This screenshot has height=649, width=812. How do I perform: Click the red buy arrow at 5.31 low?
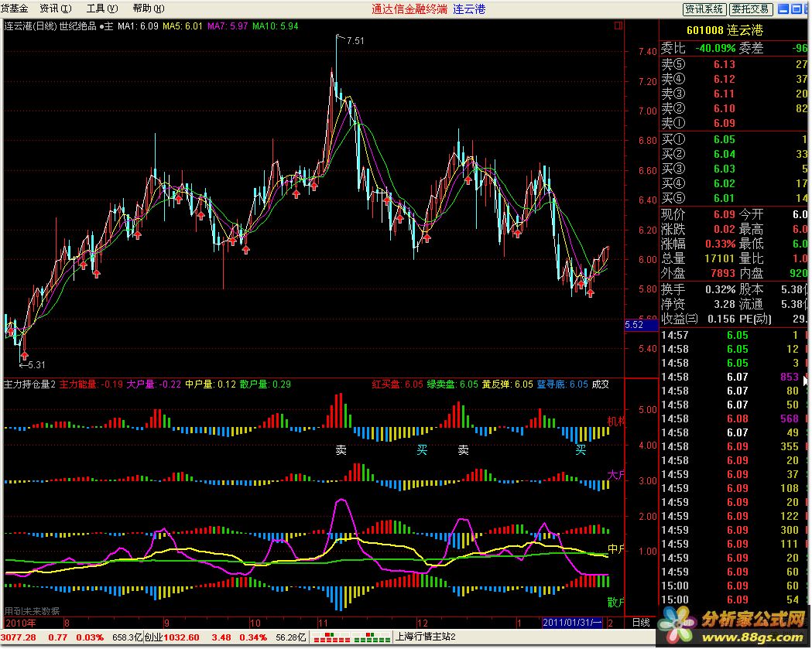(24, 356)
